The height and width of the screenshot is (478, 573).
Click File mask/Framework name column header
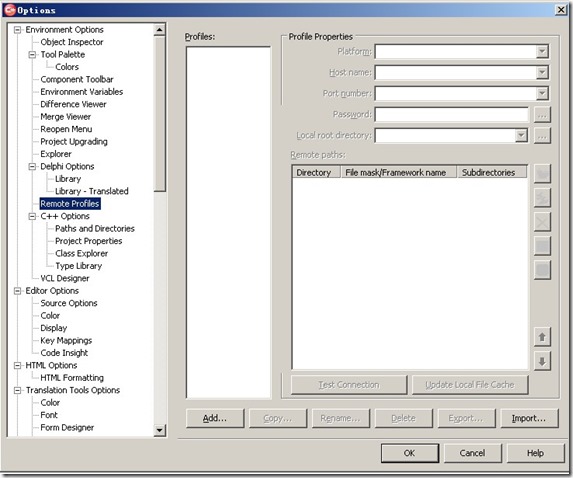398,172
